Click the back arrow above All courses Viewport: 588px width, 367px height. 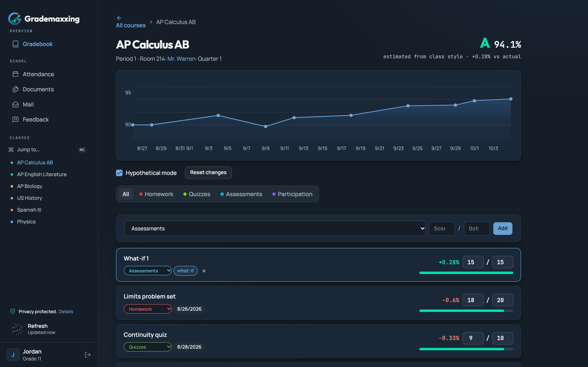coord(119,18)
